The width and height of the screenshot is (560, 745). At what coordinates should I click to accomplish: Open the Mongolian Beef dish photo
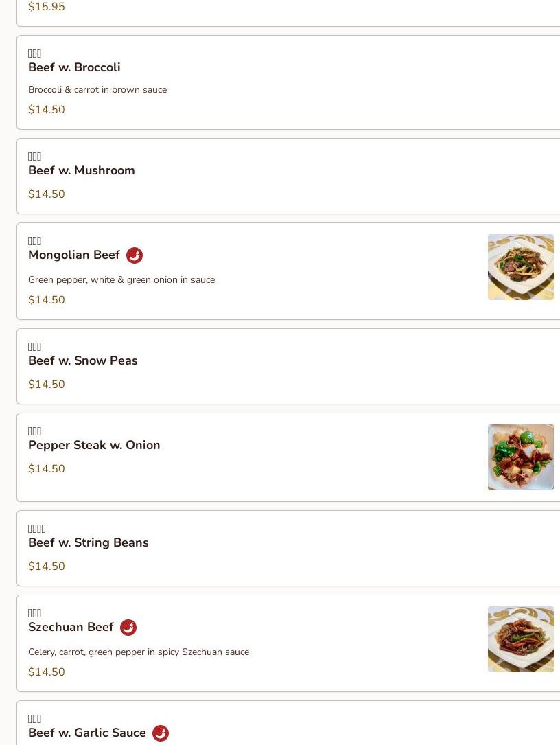[521, 267]
